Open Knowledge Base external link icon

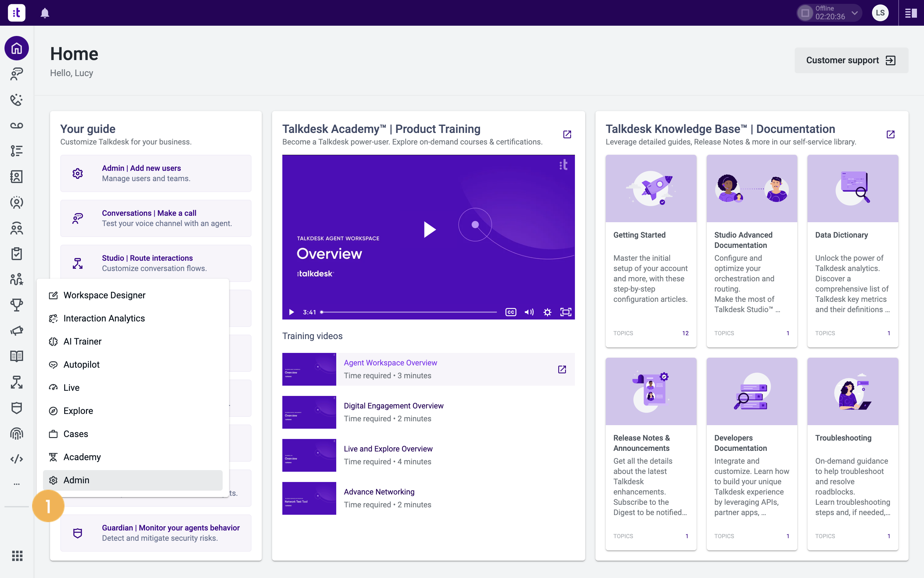tap(890, 134)
